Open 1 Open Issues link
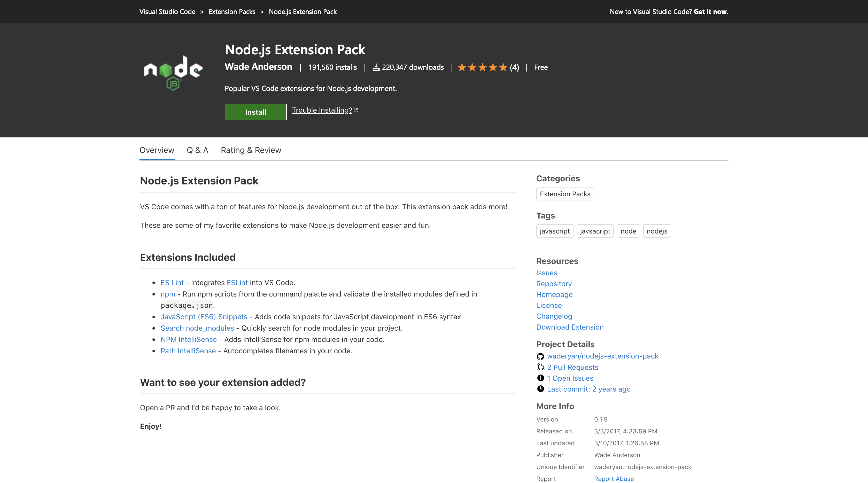The image size is (868, 483). click(x=570, y=378)
